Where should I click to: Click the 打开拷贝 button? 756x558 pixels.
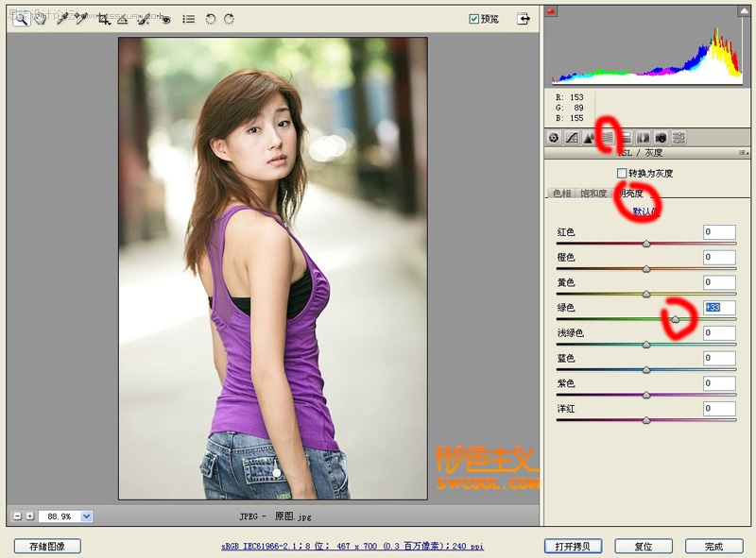click(573, 546)
